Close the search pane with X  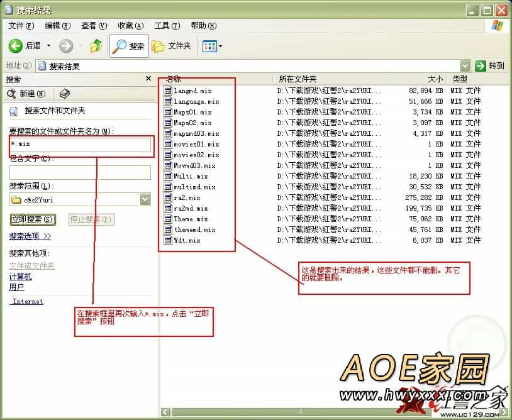pos(148,79)
